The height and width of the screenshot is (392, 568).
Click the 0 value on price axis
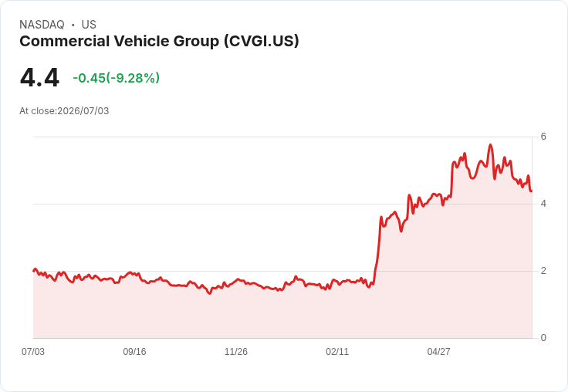click(x=543, y=338)
